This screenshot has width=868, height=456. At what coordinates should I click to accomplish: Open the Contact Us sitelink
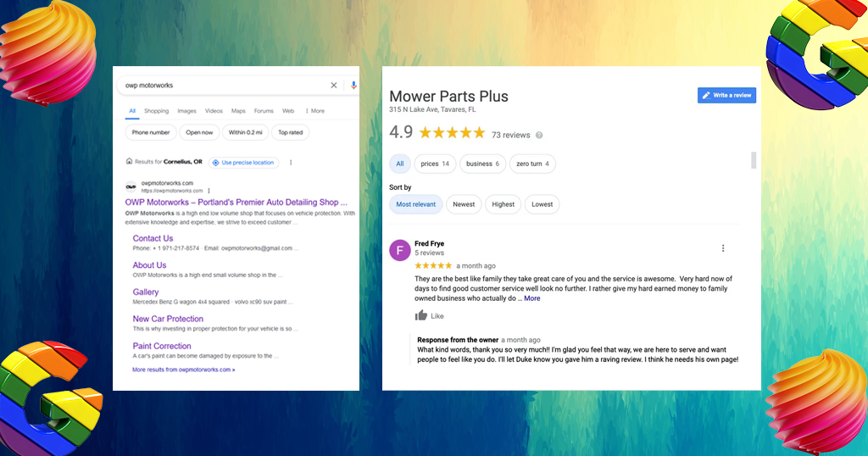153,238
